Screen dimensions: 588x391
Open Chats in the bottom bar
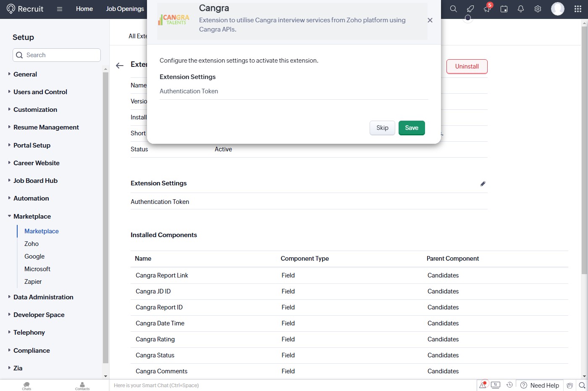tap(26, 386)
